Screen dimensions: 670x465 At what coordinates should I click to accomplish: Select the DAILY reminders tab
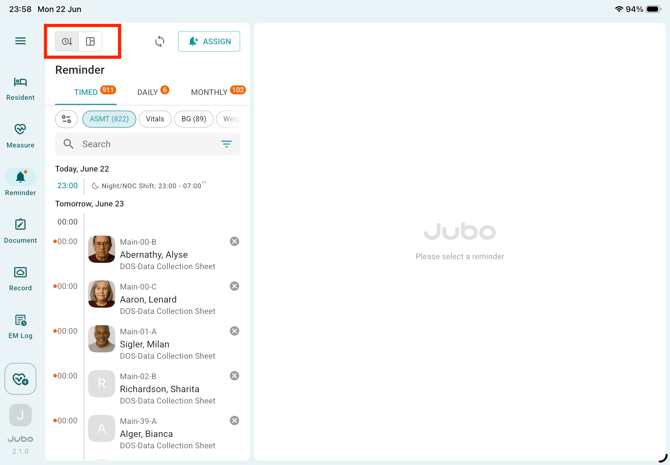(x=153, y=92)
